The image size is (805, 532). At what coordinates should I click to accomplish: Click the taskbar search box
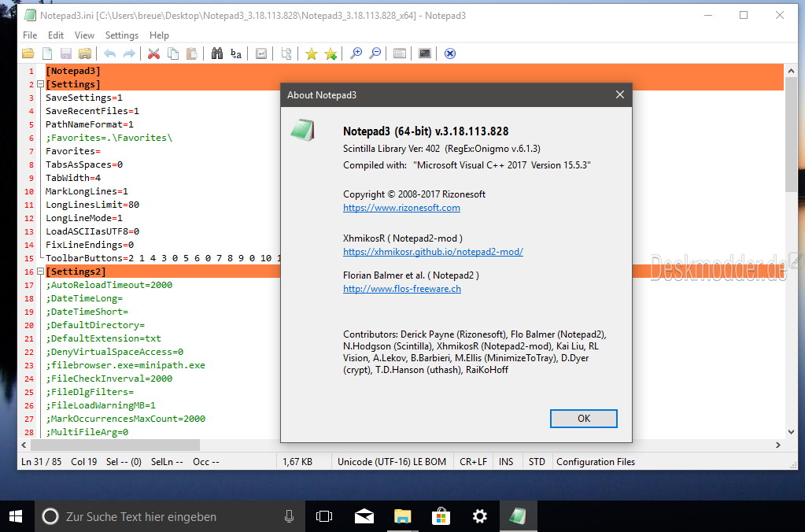(x=169, y=516)
